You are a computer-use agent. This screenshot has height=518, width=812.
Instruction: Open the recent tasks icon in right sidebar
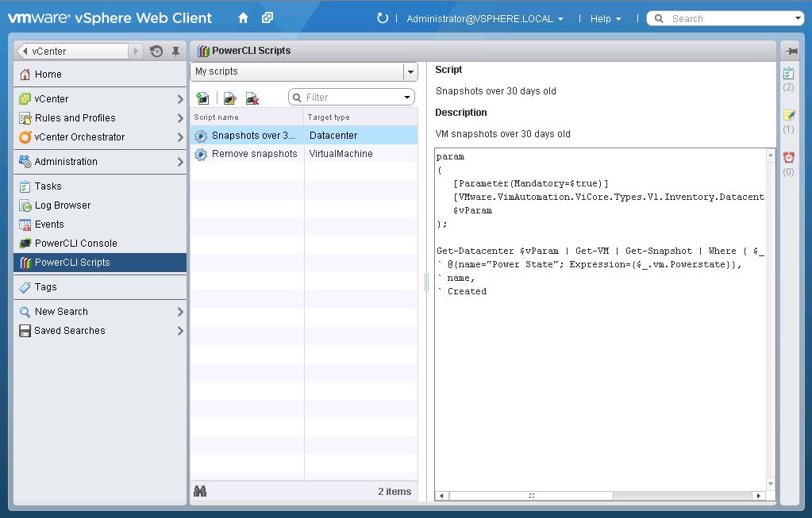788,73
